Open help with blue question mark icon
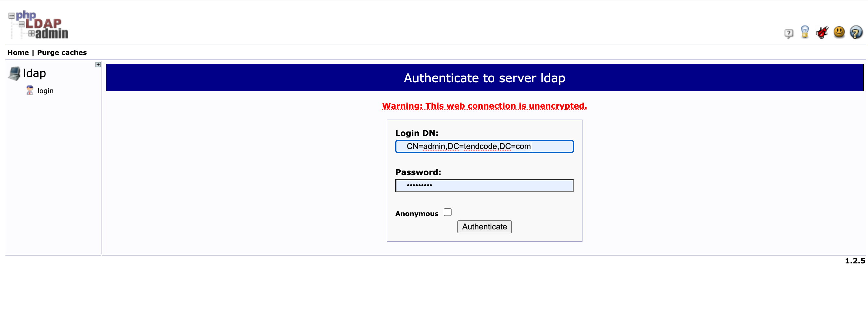868x315 pixels. (856, 32)
